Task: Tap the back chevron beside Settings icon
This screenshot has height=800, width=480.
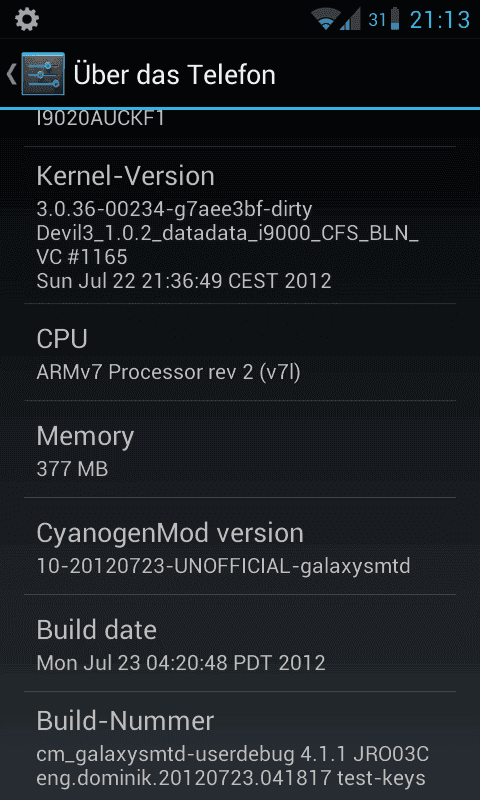Action: point(11,74)
